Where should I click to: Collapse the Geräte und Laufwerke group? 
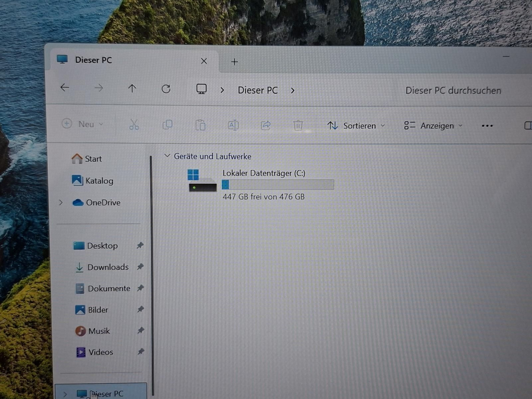(167, 156)
